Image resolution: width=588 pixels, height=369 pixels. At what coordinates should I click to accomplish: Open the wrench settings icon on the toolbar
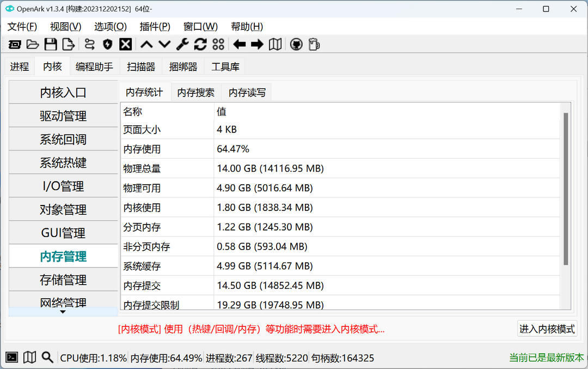(x=182, y=44)
